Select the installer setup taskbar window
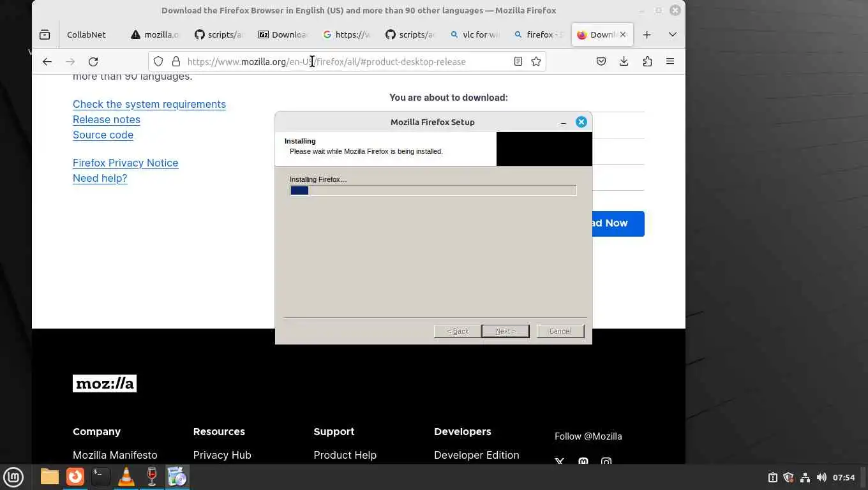 (177, 477)
